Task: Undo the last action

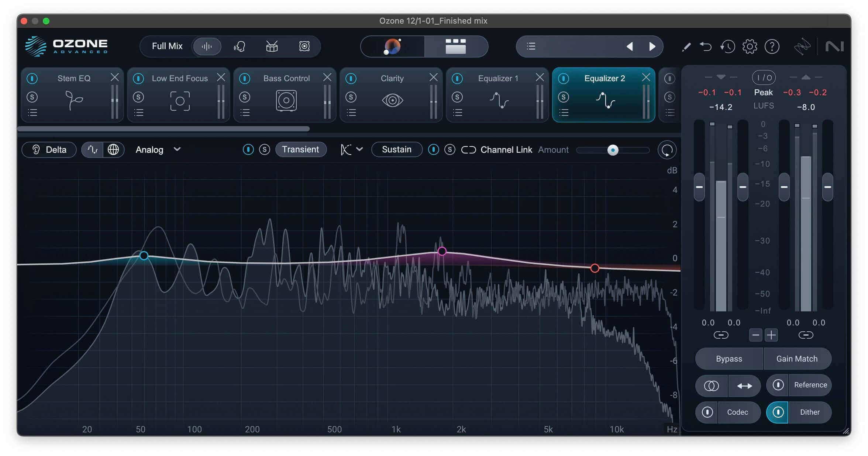Action: (706, 46)
